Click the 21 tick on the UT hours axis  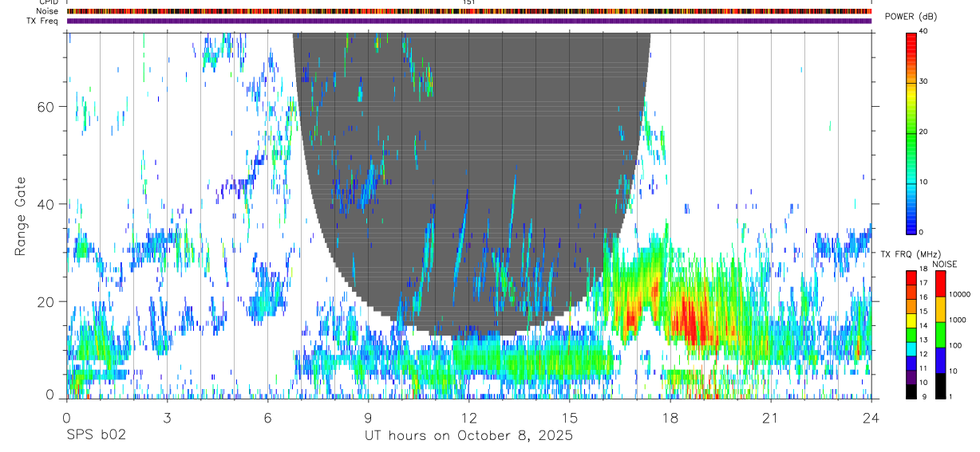771,418
